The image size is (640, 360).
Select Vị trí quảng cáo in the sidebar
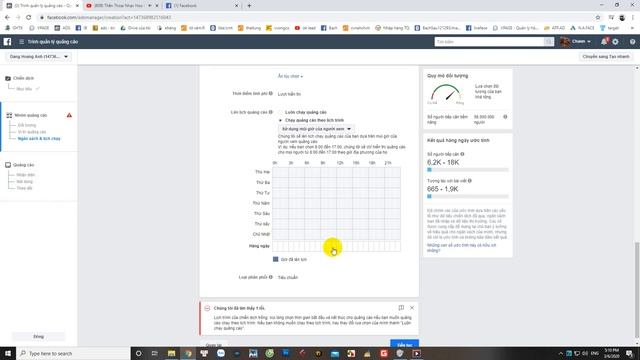[32, 132]
